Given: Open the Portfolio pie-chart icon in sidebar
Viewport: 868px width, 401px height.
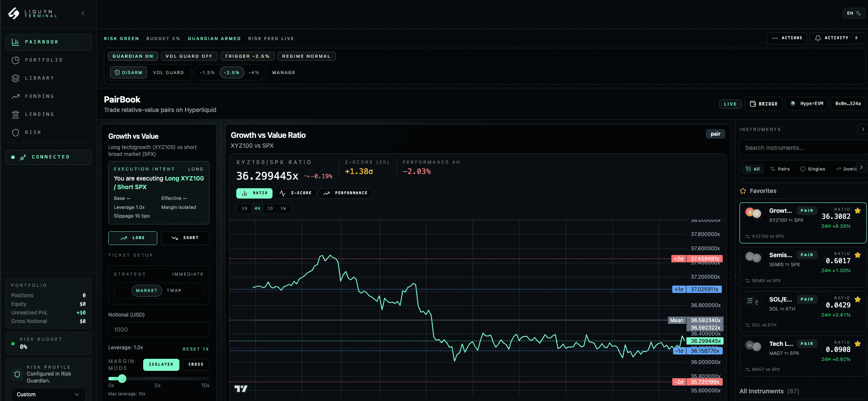Looking at the screenshot, I should click(16, 60).
